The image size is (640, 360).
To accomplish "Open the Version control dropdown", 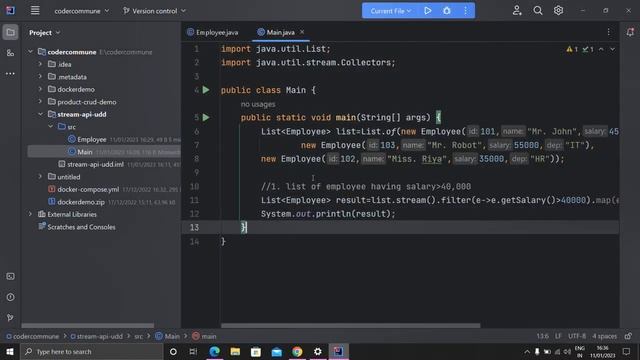I will pos(154,11).
